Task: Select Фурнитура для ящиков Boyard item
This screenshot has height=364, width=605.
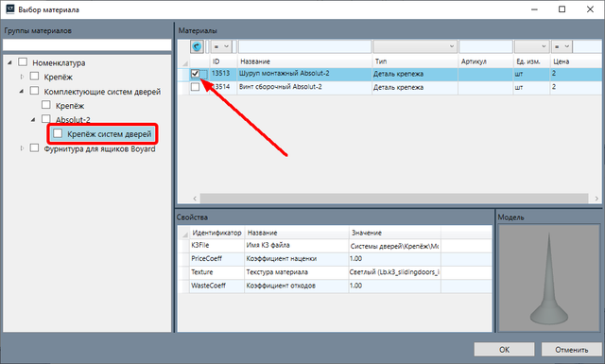Action: [x=99, y=148]
